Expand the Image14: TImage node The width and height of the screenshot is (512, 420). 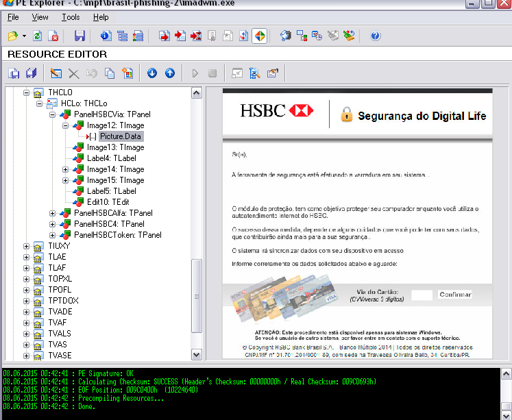coord(65,170)
